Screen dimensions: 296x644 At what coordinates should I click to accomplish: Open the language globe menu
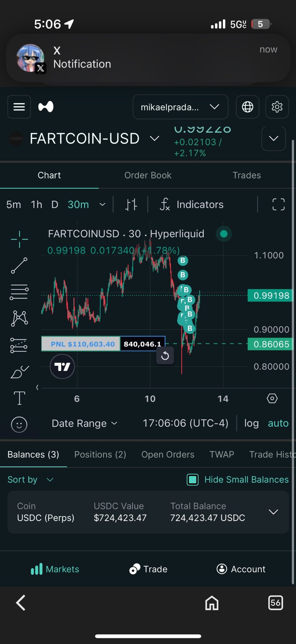click(247, 107)
